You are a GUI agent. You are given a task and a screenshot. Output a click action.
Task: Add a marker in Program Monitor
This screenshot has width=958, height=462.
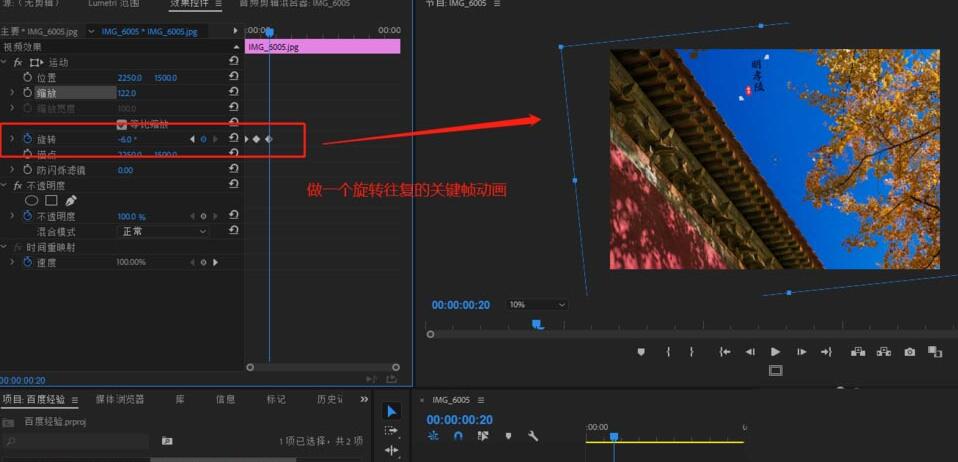click(x=641, y=352)
